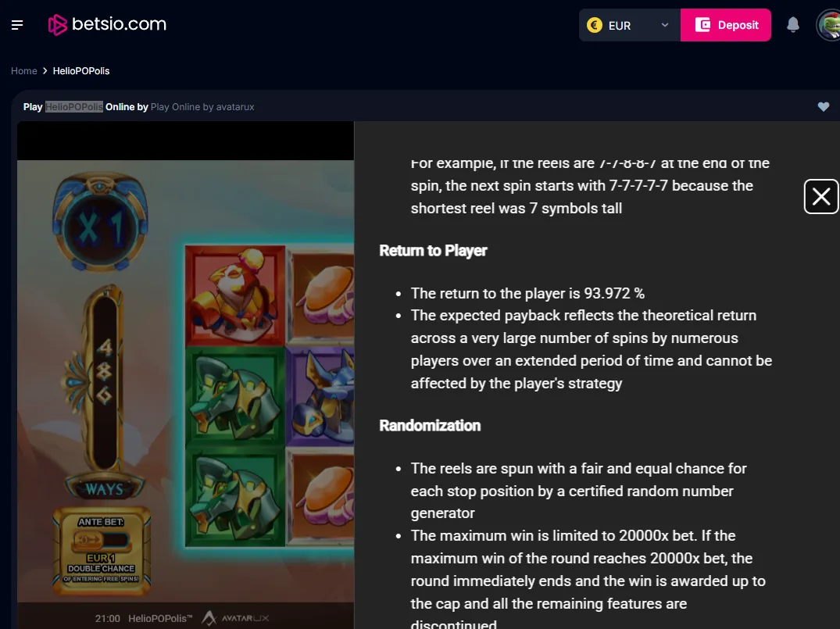Click the Euro coin currency icon
The height and width of the screenshot is (629, 840).
click(x=595, y=25)
